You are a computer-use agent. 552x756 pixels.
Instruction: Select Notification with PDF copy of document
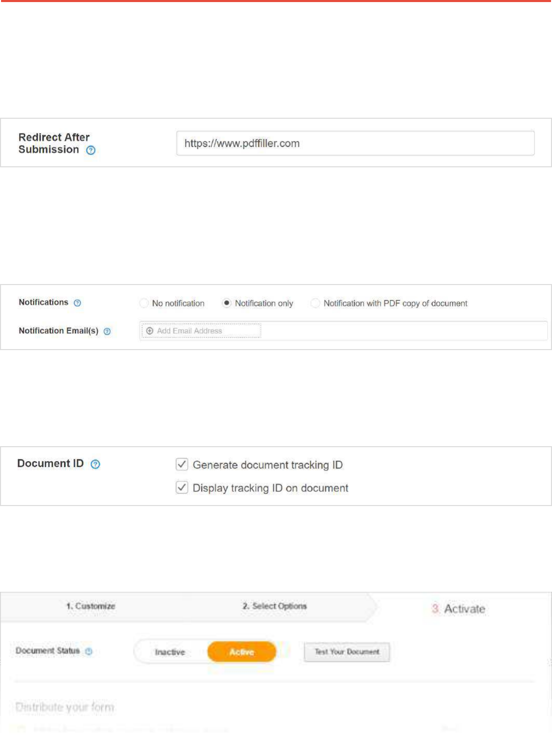click(315, 303)
